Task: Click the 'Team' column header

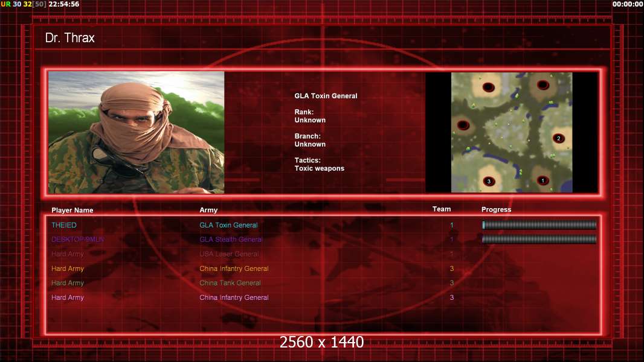Action: point(442,209)
